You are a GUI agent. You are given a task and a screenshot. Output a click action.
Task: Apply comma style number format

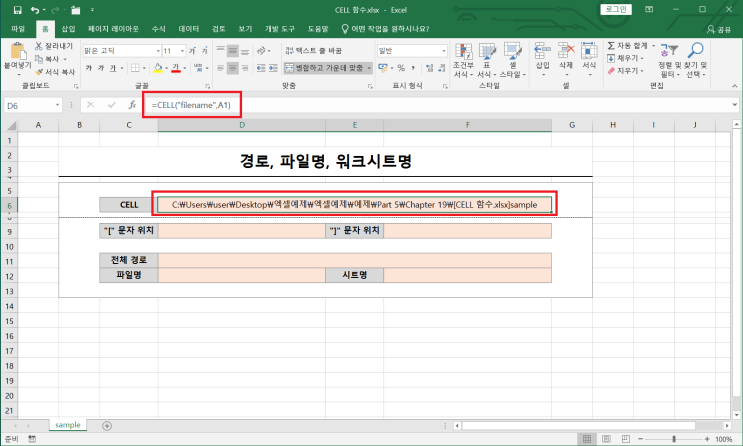[x=413, y=68]
